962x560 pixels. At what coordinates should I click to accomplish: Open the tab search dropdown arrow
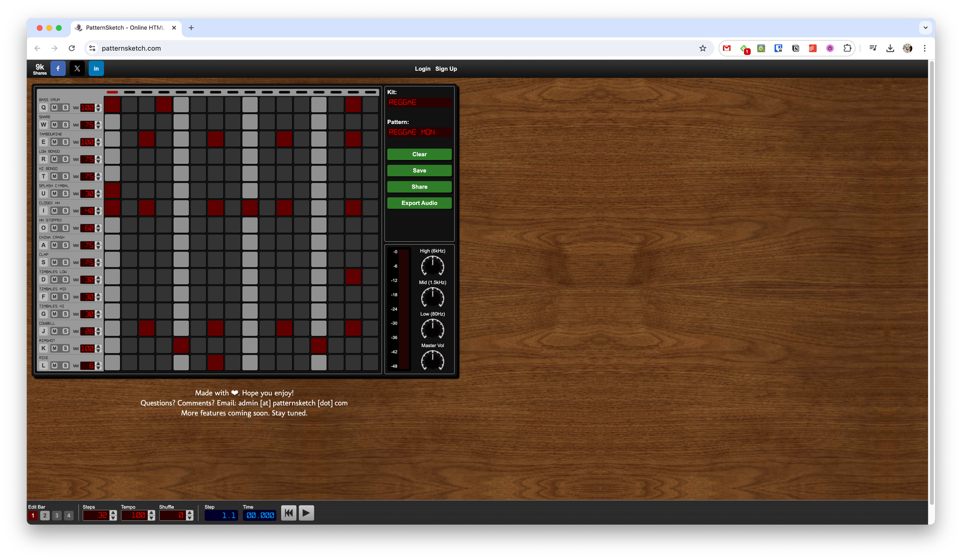925,28
